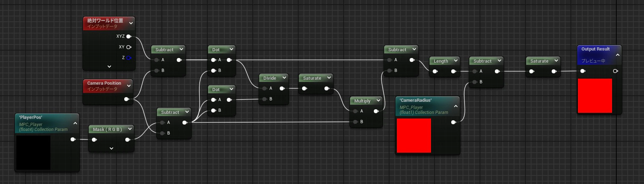Select the 'PlayerPos' node title
Viewport: 644px width, 184px height.
[x=31, y=117]
